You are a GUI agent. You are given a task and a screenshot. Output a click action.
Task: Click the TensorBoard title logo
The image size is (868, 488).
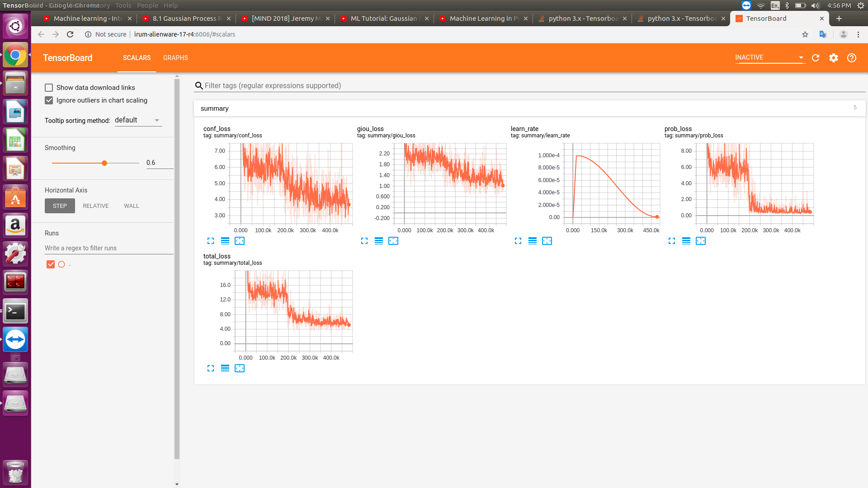pyautogui.click(x=68, y=58)
